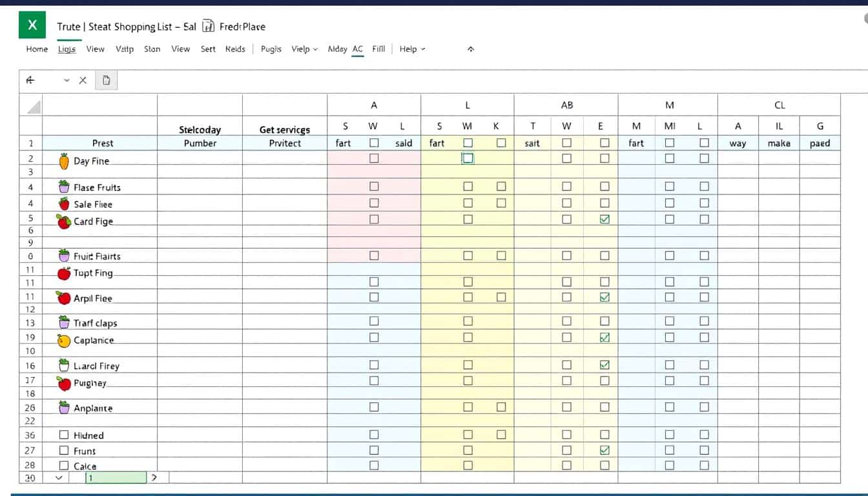Click the red apple icon beside Sale Fliee

(x=64, y=204)
